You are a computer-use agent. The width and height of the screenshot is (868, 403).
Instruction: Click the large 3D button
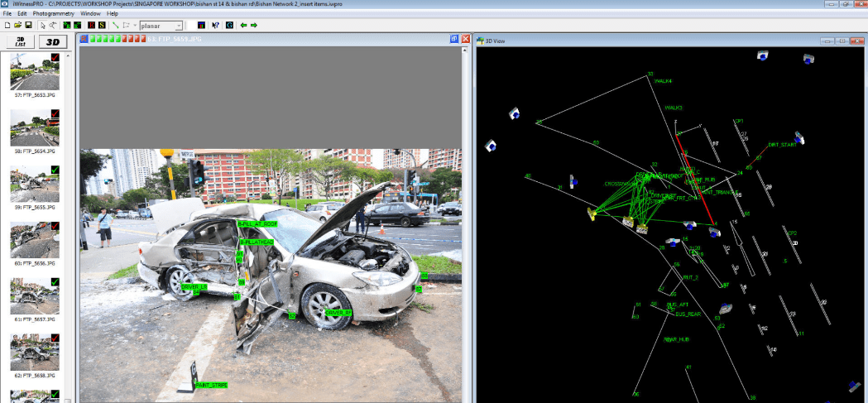[53, 41]
